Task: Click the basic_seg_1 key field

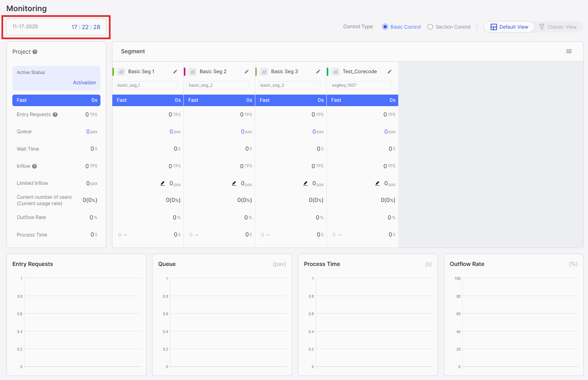Action: [146, 85]
